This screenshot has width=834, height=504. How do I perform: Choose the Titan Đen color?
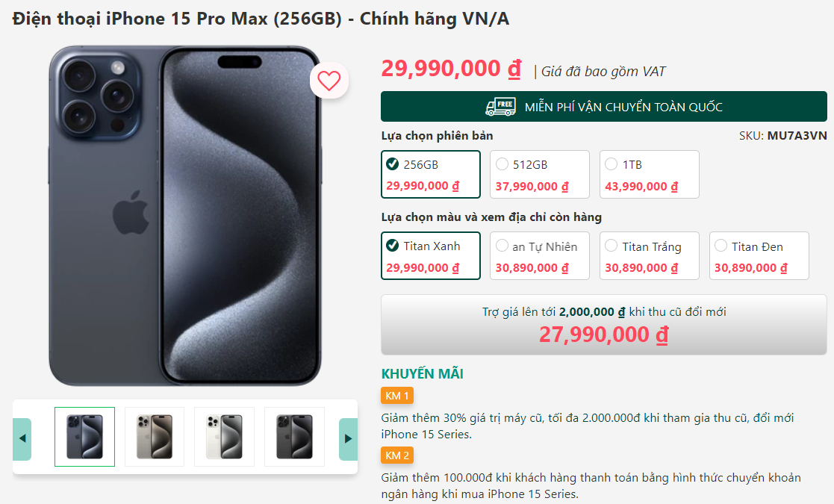click(x=759, y=255)
